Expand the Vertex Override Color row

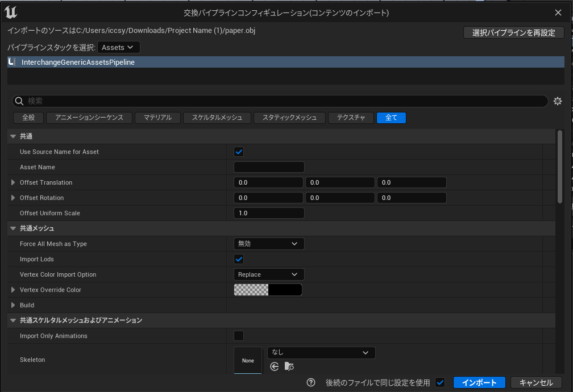(13, 290)
